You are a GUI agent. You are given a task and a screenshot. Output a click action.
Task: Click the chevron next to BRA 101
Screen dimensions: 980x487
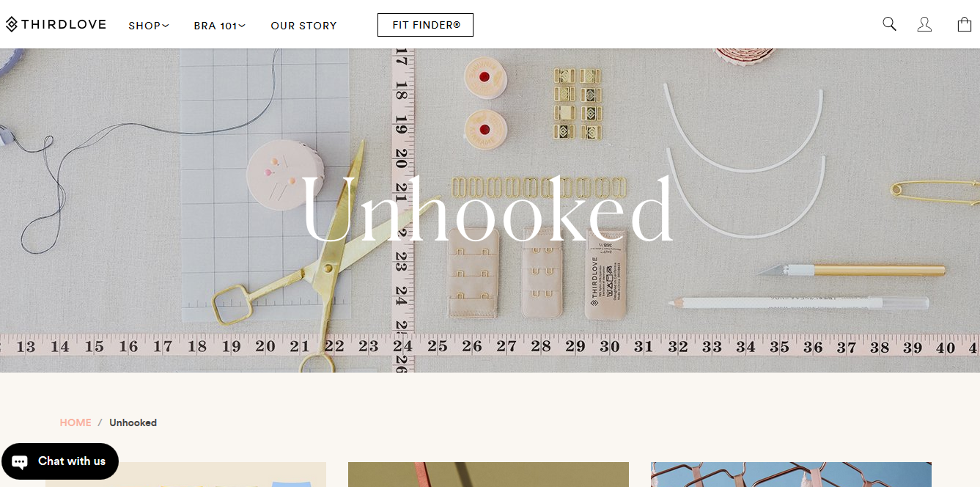tap(242, 26)
